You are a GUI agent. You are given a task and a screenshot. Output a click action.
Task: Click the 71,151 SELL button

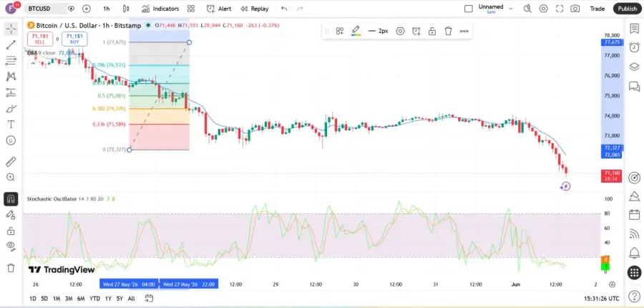(x=40, y=39)
